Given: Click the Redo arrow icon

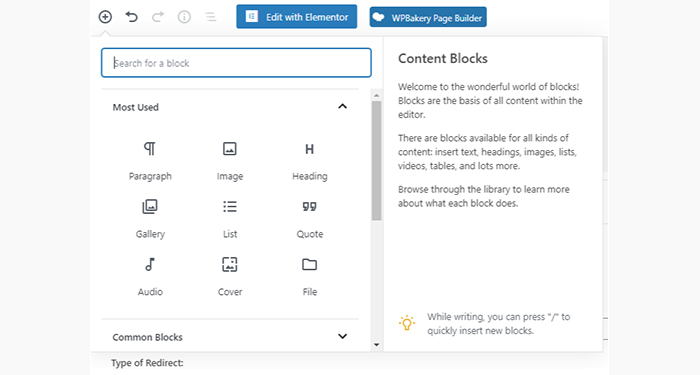Looking at the screenshot, I should (158, 17).
